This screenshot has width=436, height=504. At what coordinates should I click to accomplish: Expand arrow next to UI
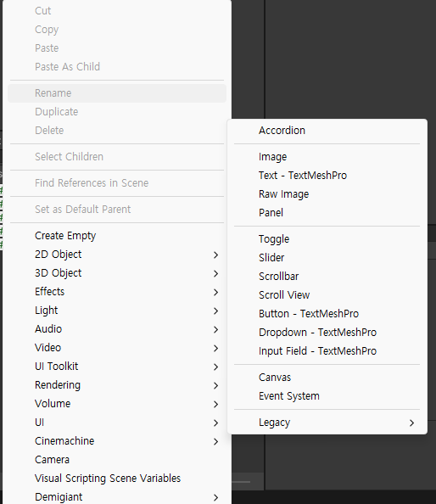[x=216, y=423]
